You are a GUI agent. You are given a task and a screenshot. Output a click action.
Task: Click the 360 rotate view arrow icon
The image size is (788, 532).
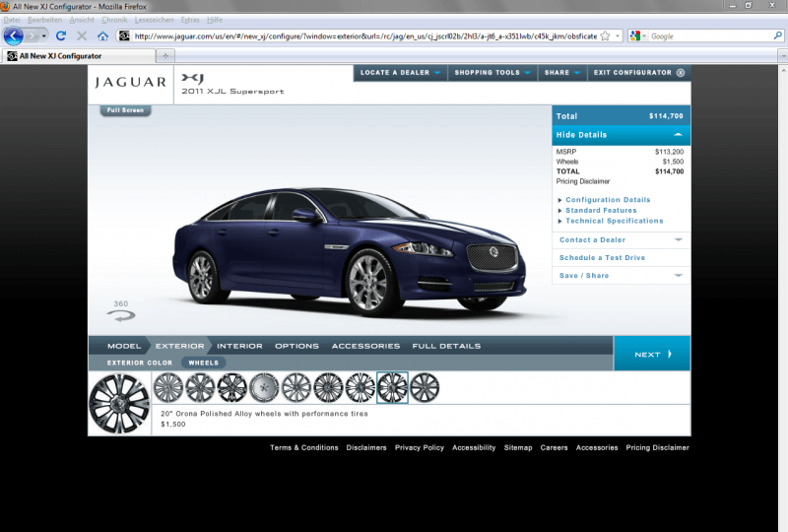click(x=121, y=316)
